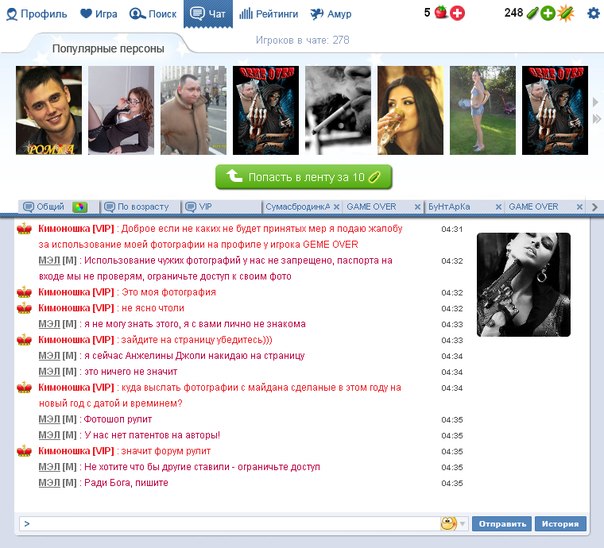Click the green plus to add coins
The height and width of the screenshot is (548, 604).
[x=547, y=14]
